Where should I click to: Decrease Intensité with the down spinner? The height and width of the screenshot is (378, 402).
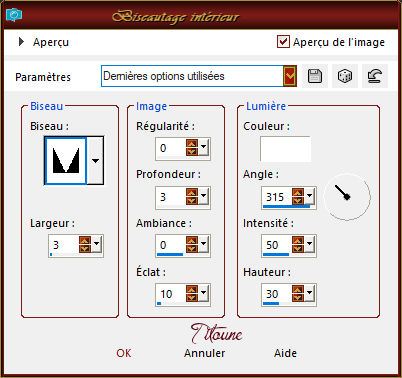coord(298,249)
